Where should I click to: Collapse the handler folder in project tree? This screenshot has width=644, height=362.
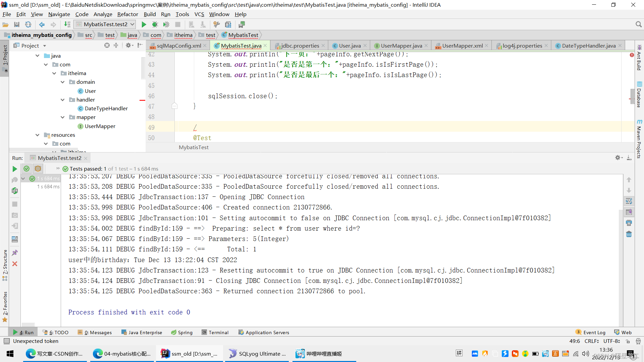63,100
